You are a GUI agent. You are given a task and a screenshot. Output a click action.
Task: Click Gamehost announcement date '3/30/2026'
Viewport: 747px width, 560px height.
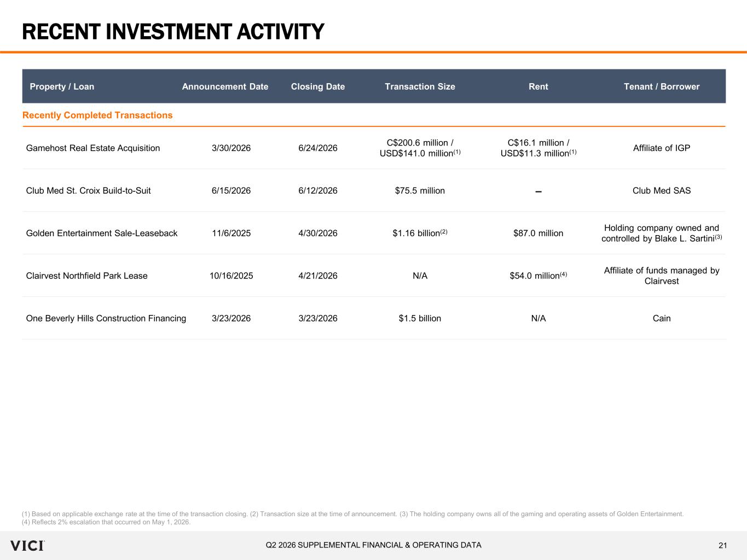click(231, 148)
